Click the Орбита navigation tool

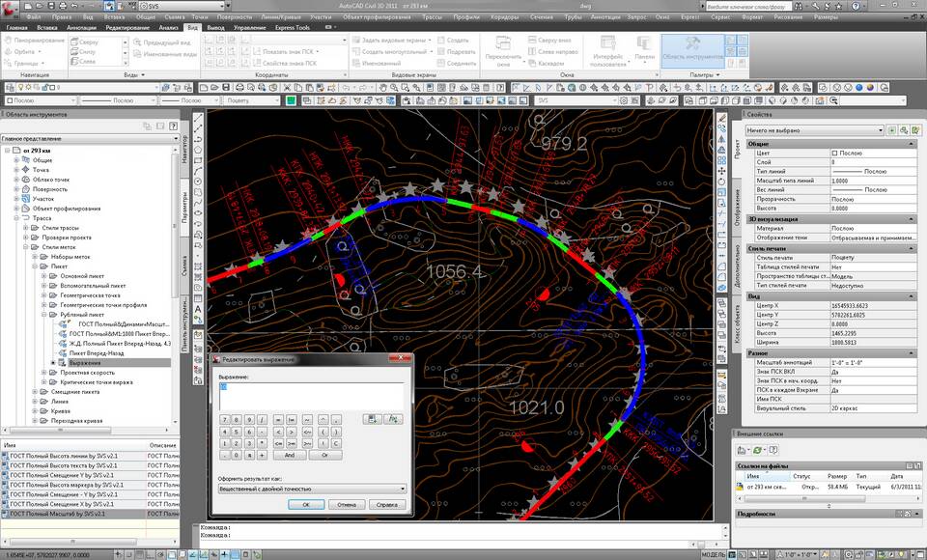[29, 52]
